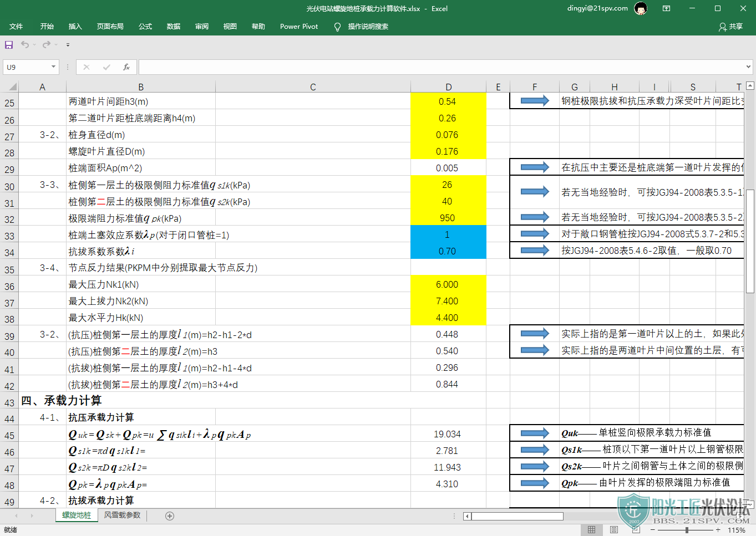Select the 四、承载力计算 heading cell
Viewport: 756px width, 536px height.
click(x=61, y=401)
